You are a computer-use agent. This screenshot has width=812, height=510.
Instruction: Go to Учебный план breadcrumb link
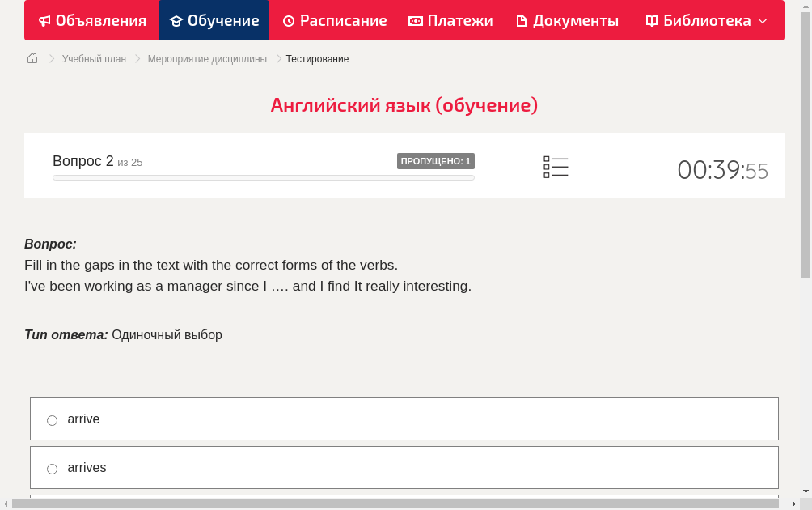94,59
